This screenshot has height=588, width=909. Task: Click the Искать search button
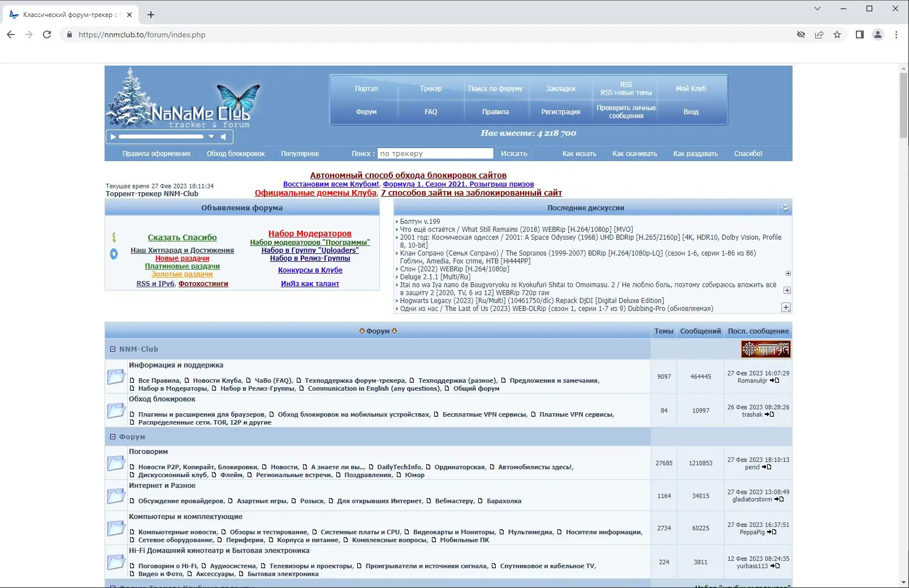(514, 154)
